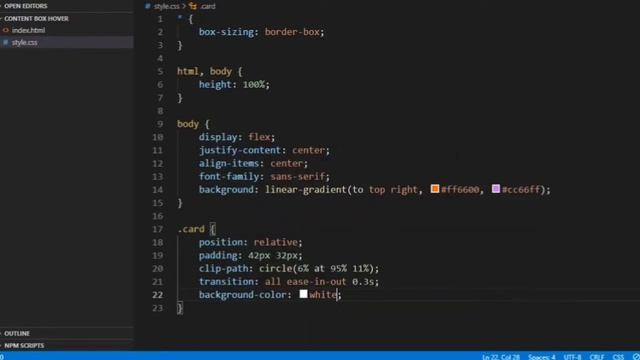Click the "sans-serif" font value
The height and width of the screenshot is (360, 640).
coord(297,176)
